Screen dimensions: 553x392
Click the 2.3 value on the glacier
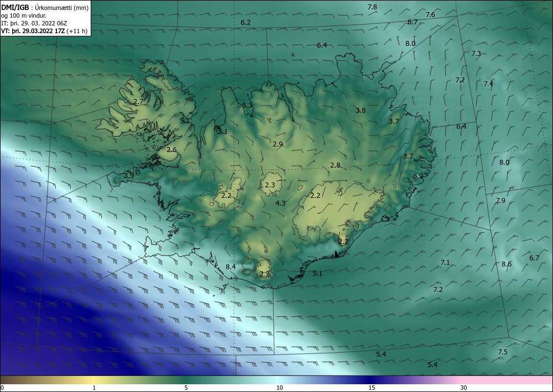[x=270, y=185]
